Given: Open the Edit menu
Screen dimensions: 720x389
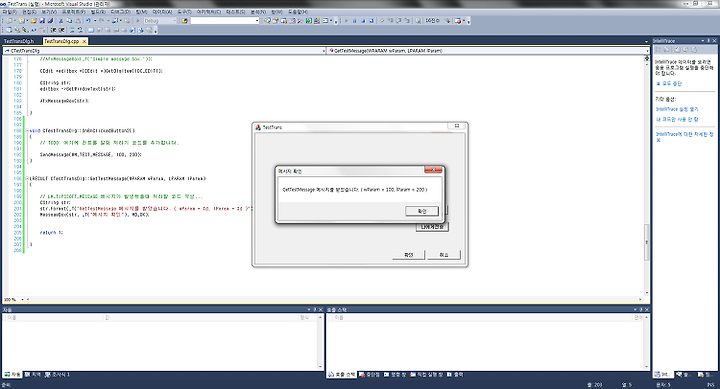Looking at the screenshot, I should pyautogui.click(x=29, y=11).
